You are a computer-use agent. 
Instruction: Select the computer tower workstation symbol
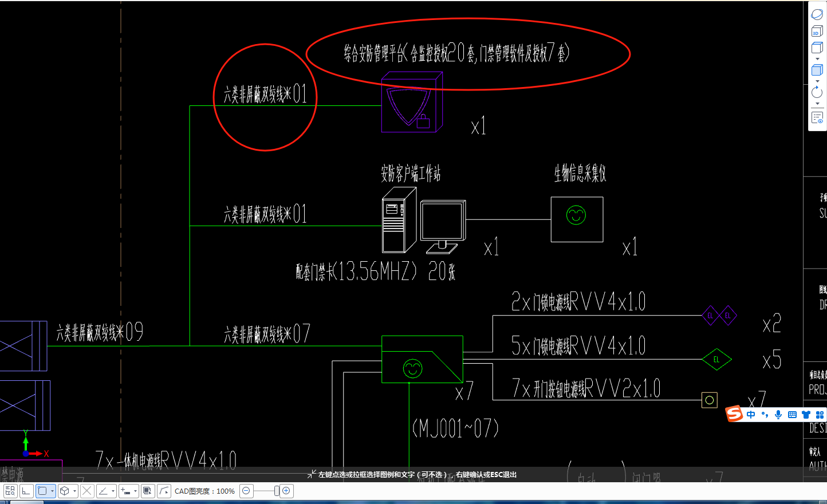click(x=399, y=220)
